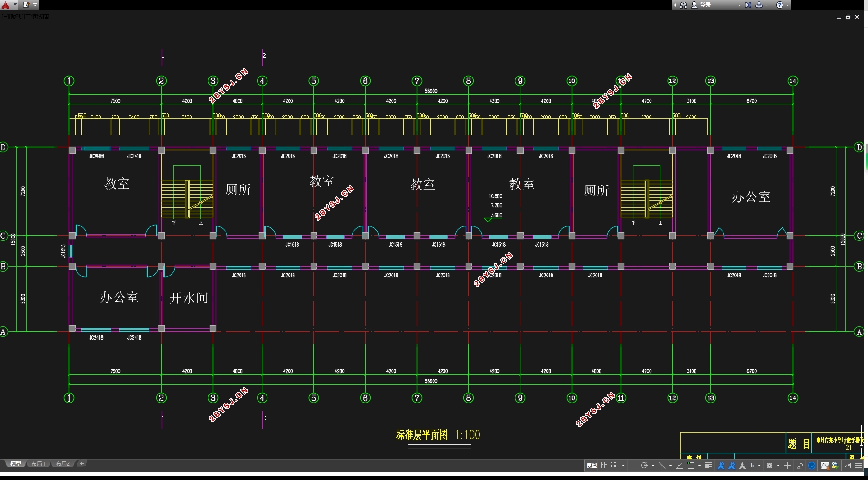Open Autodesk Exchange Apps X icon
This screenshot has width=868, height=480.
pyautogui.click(x=748, y=5)
